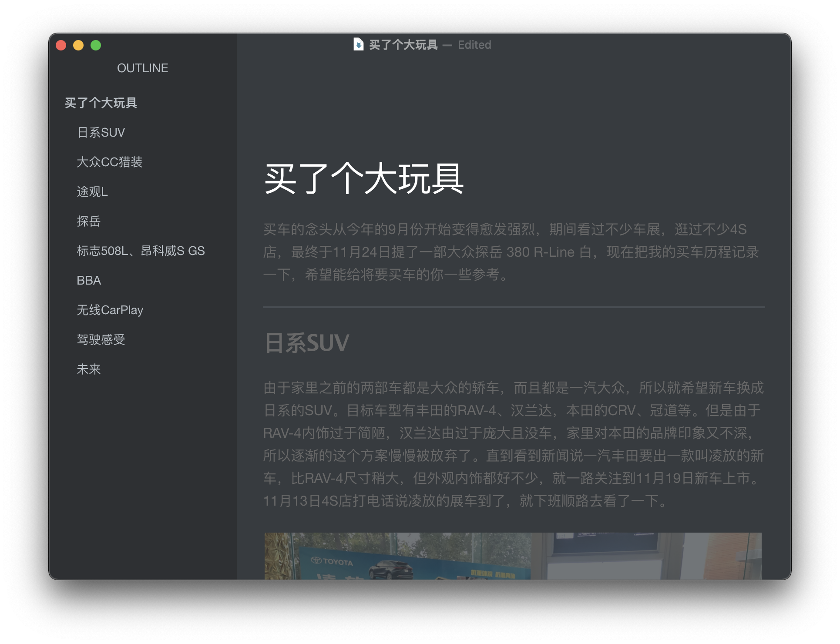Click the Toyota dealership photo
The width and height of the screenshot is (840, 644).
[x=513, y=556]
